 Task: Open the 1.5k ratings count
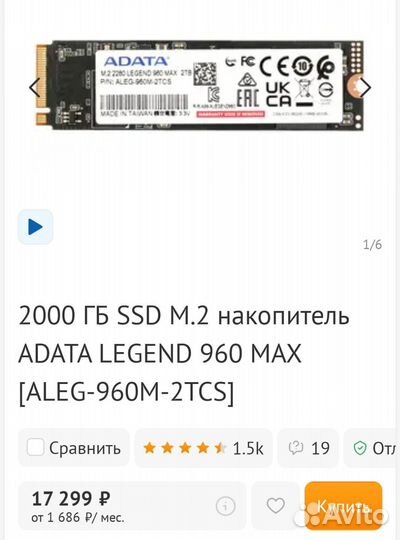pyautogui.click(x=248, y=448)
